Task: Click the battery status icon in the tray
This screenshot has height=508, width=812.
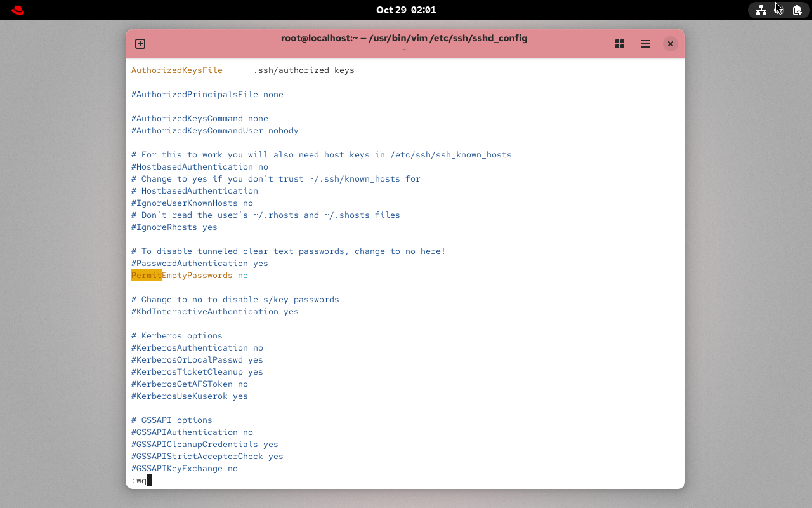Action: click(x=796, y=10)
